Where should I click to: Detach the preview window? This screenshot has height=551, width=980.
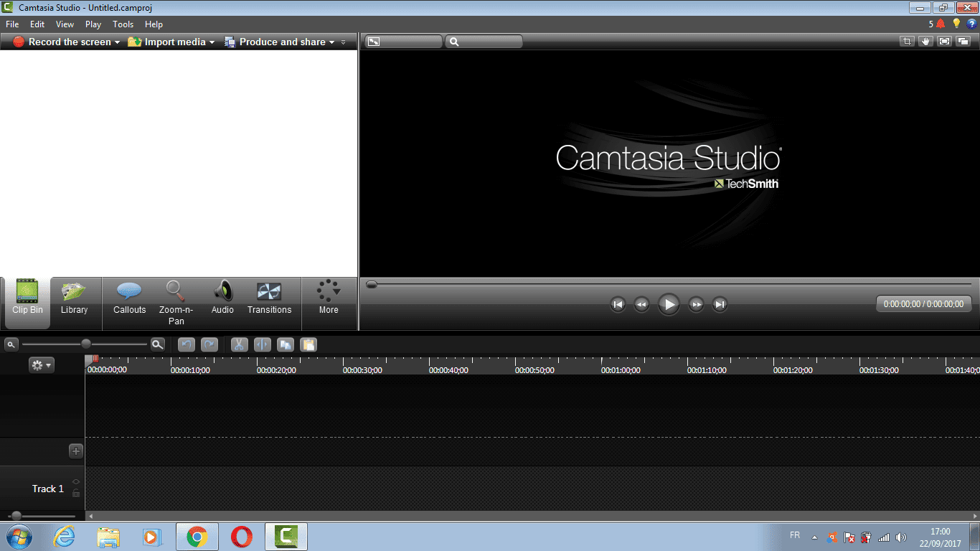pos(962,42)
